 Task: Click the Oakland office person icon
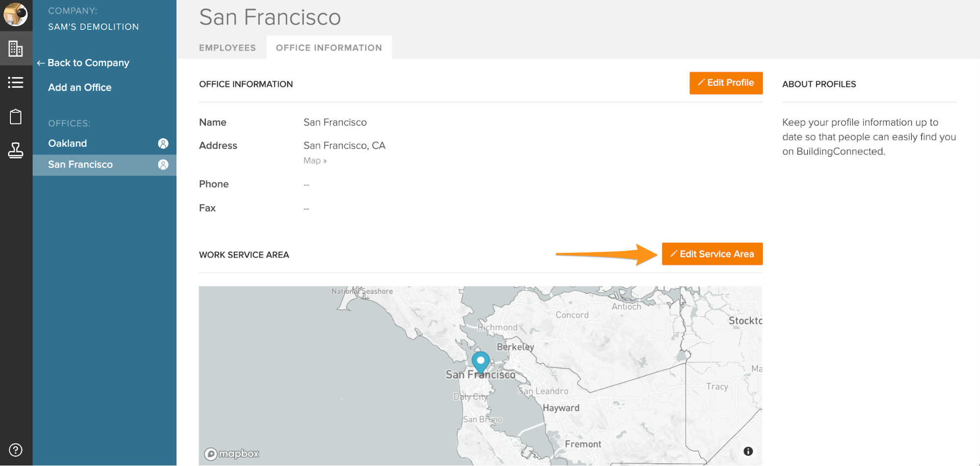[x=163, y=143]
